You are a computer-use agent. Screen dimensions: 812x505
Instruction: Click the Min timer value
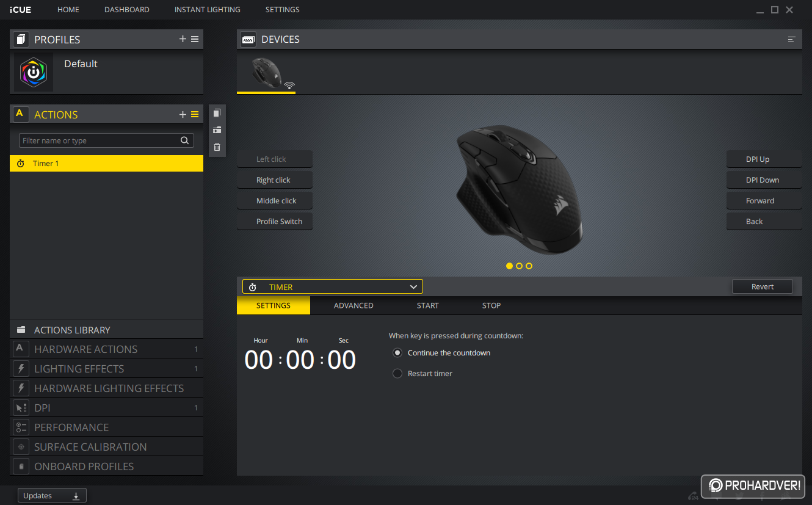(300, 360)
